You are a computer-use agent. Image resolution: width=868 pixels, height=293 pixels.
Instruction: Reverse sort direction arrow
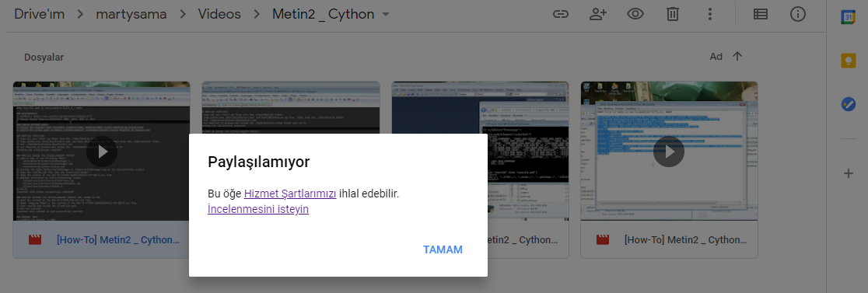click(737, 57)
